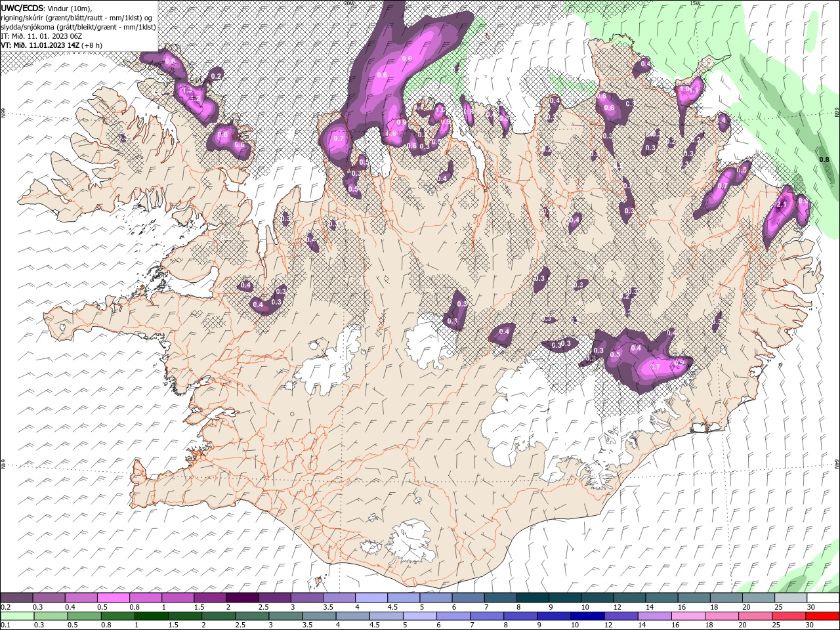The image size is (840, 630).
Task: Select the VT valid time line
Action: (51, 45)
